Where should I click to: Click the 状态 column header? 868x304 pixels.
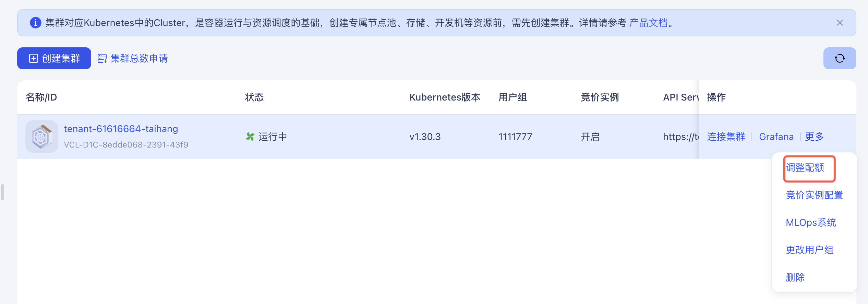(x=254, y=97)
